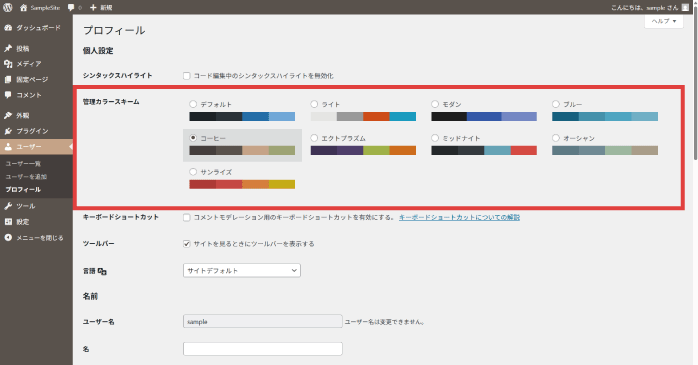The height and width of the screenshot is (365, 698).
Task: Select the コーヒー color scheme radio
Action: pyautogui.click(x=193, y=138)
